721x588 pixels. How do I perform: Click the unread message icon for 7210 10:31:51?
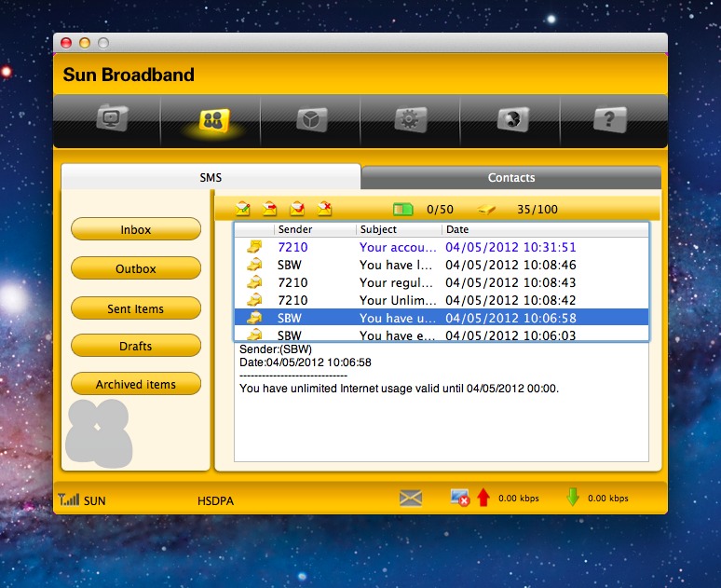tap(254, 247)
